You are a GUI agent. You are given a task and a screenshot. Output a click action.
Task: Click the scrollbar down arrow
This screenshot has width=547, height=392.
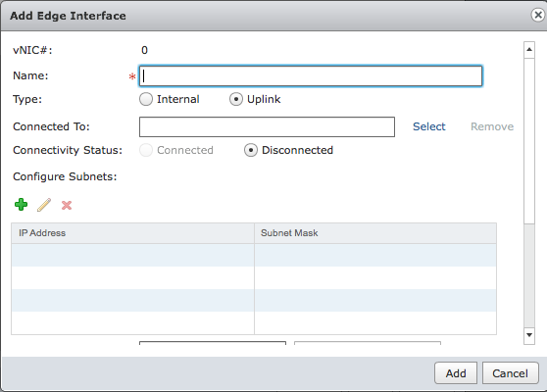(529, 335)
